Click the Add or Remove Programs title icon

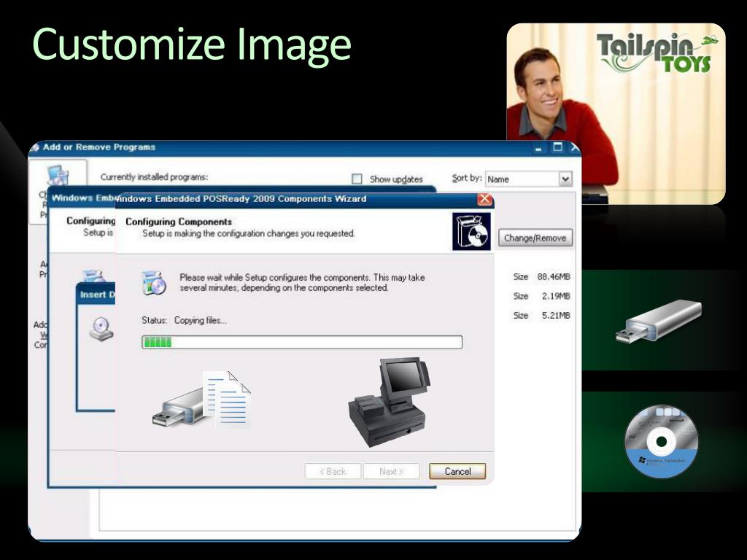[35, 147]
